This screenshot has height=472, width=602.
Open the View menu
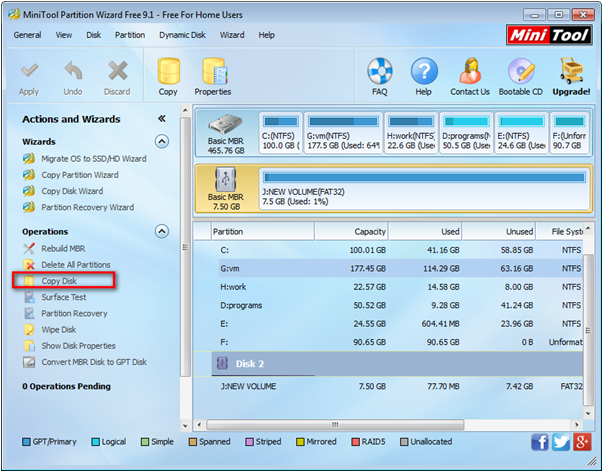pyautogui.click(x=64, y=35)
